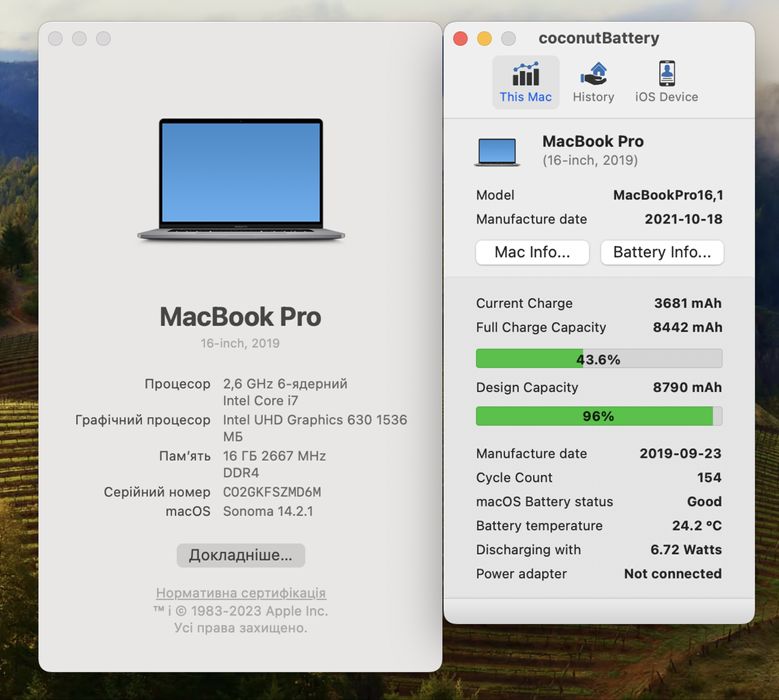Click the 2019-09-23 battery manufacture date
Viewport: 779px width, 700px height.
(x=680, y=453)
